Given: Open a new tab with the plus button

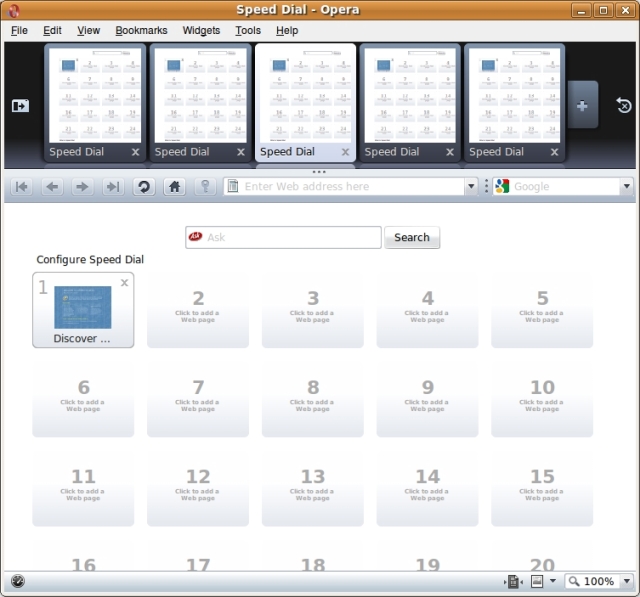Looking at the screenshot, I should click(582, 105).
